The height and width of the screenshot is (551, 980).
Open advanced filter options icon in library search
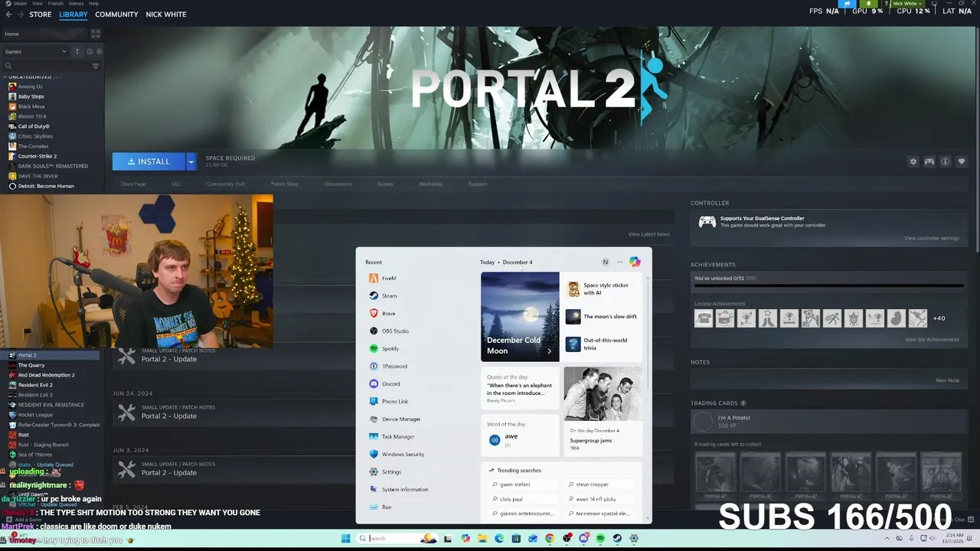click(x=96, y=66)
